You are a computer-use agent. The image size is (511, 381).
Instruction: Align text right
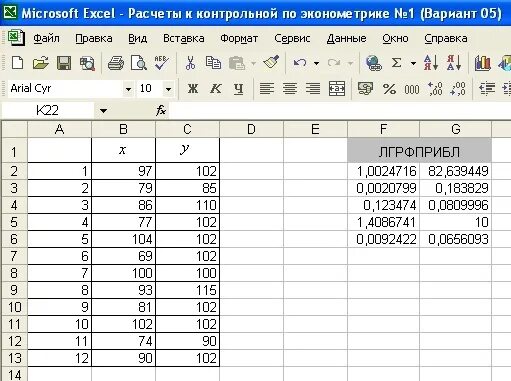pos(313,89)
